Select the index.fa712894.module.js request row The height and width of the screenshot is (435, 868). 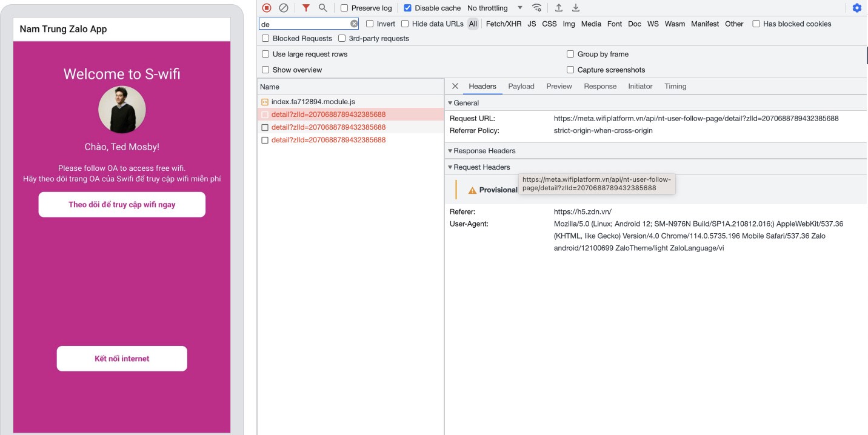coord(351,102)
